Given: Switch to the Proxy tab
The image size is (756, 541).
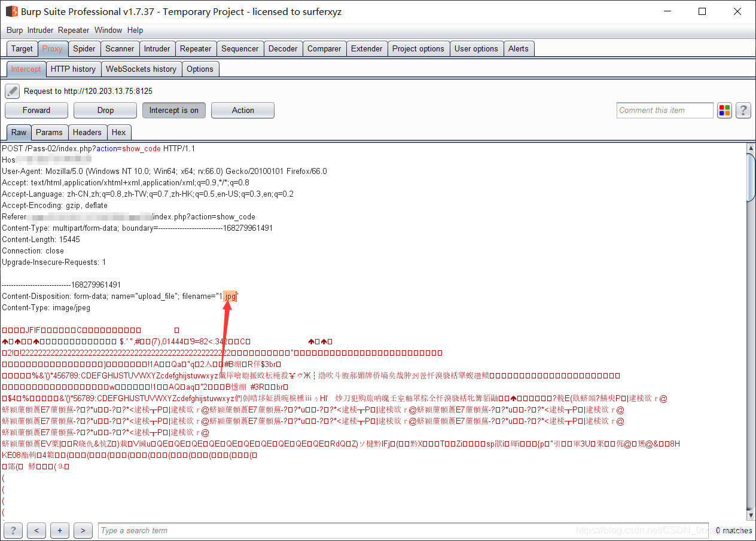Looking at the screenshot, I should pyautogui.click(x=53, y=48).
